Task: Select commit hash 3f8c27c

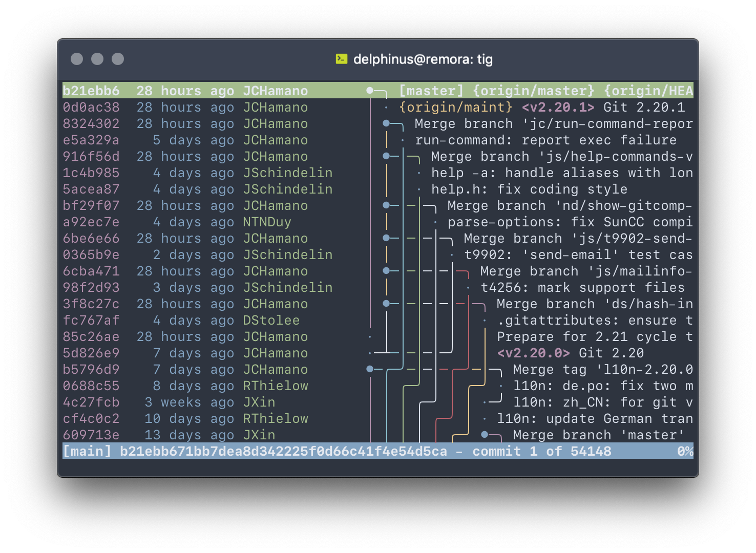Action: pos(91,304)
